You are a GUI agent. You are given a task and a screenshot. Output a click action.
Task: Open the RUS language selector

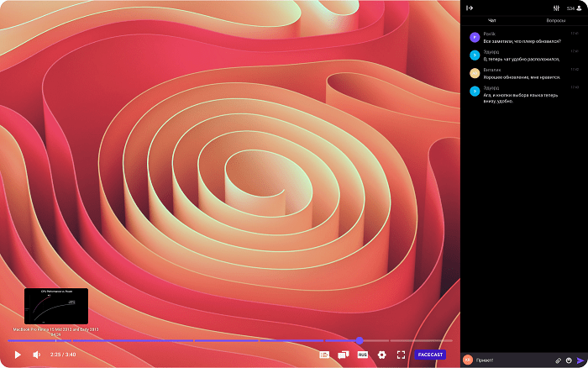[x=363, y=355]
